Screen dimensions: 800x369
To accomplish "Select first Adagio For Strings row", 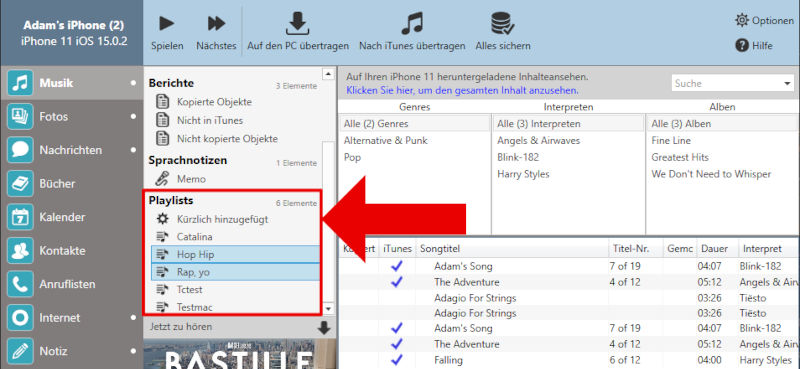I will (x=569, y=298).
